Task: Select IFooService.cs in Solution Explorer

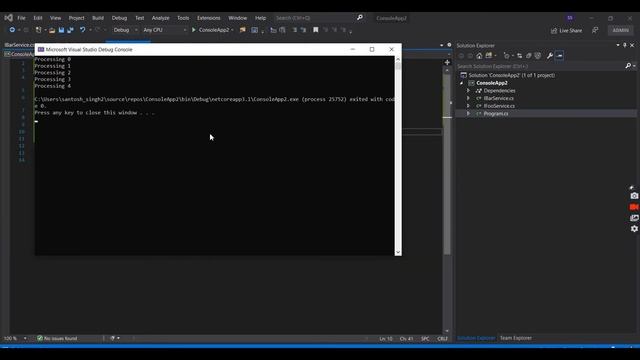Action: click(499, 106)
